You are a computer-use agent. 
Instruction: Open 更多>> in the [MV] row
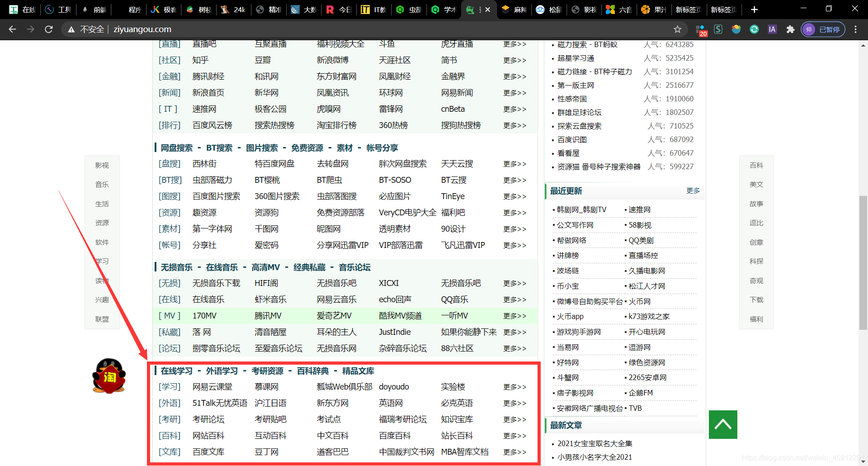[515, 316]
